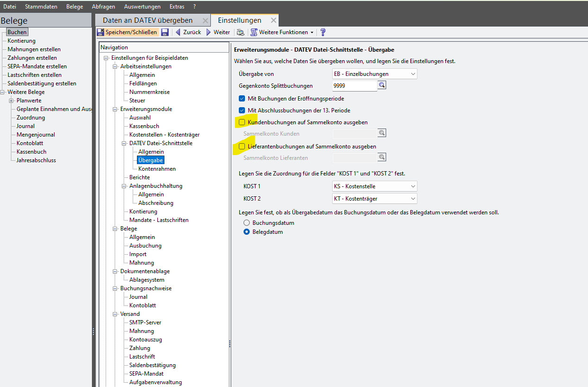
Task: Close the 'Daten an DATEV übergeben' tab
Action: pos(205,20)
